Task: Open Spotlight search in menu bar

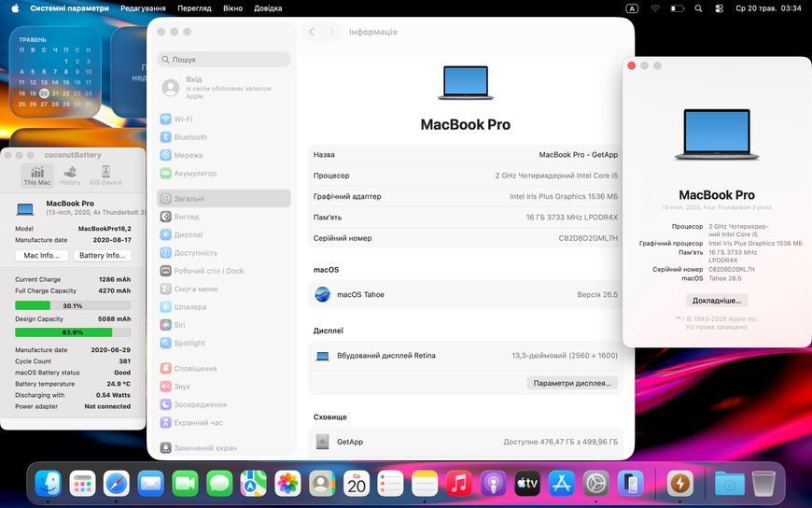Action: point(698,8)
